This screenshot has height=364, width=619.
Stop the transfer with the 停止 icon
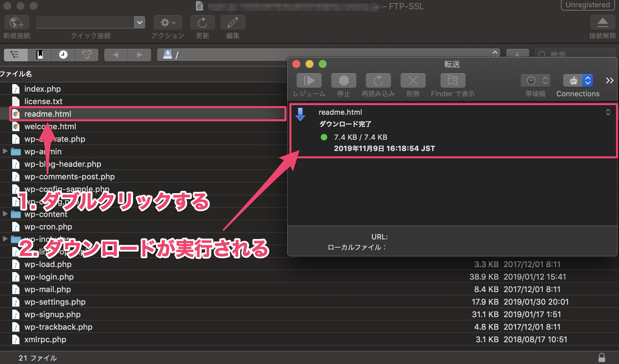pyautogui.click(x=343, y=80)
